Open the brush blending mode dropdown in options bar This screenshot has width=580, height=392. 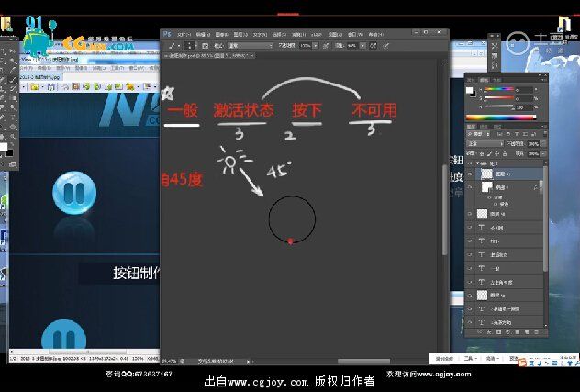[250, 46]
